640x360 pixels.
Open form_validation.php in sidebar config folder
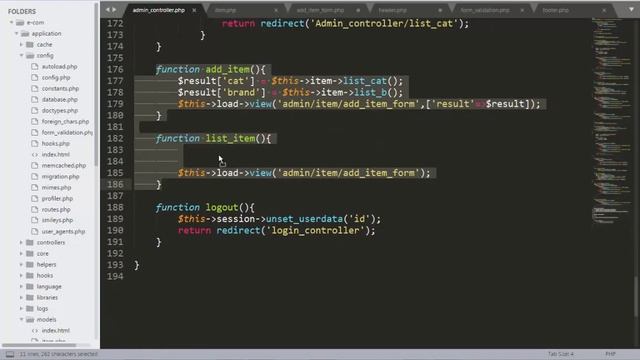coord(67,133)
